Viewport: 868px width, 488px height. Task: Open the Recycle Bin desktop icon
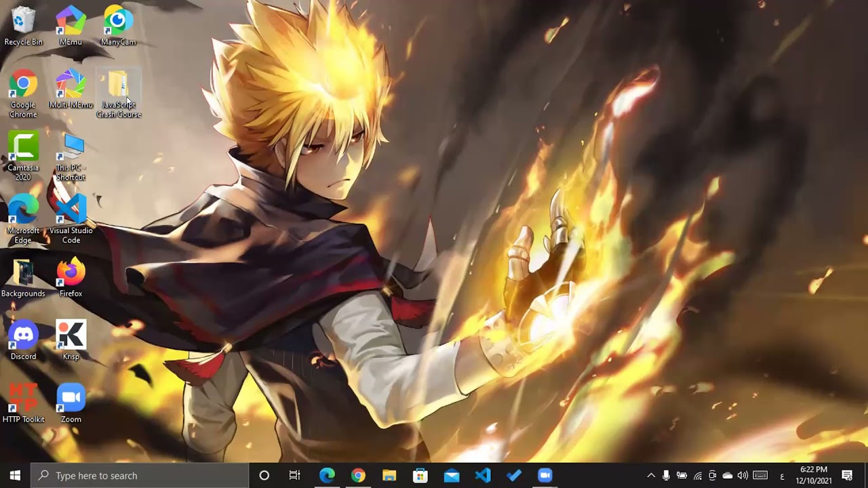pos(23,26)
